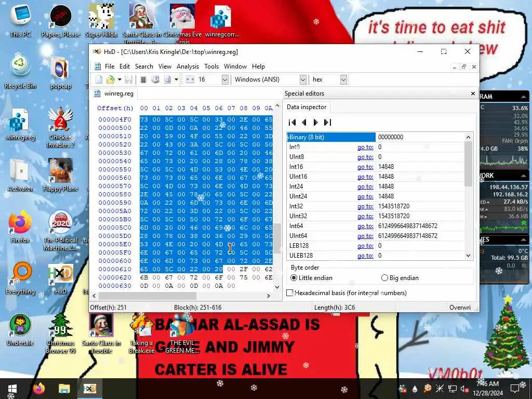Select the Chicken Invaders 2 desktop icon
The width and height of the screenshot is (532, 399).
click(61, 128)
